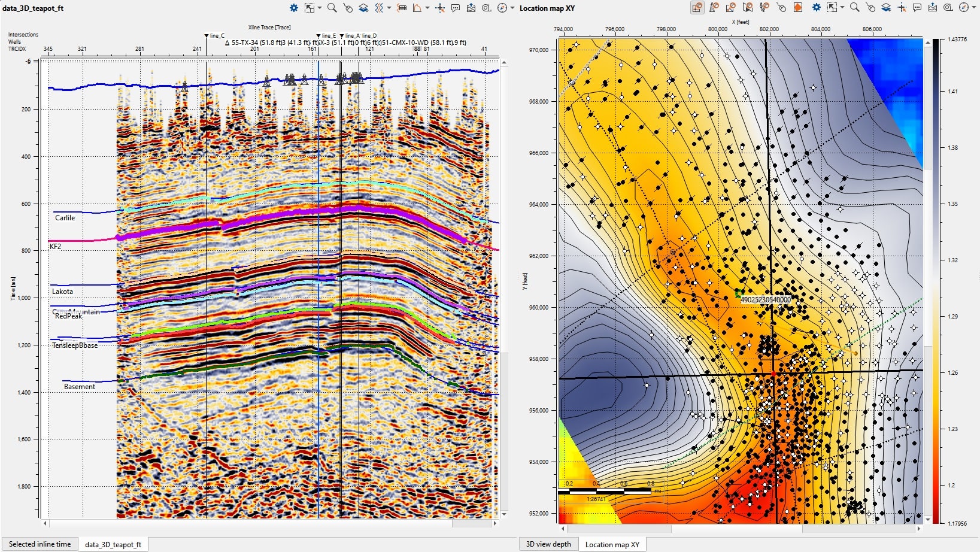Screen dimensions: 980x552
Task: Click the speech bubble annotation icon in seismic toolbar
Action: coord(456,8)
